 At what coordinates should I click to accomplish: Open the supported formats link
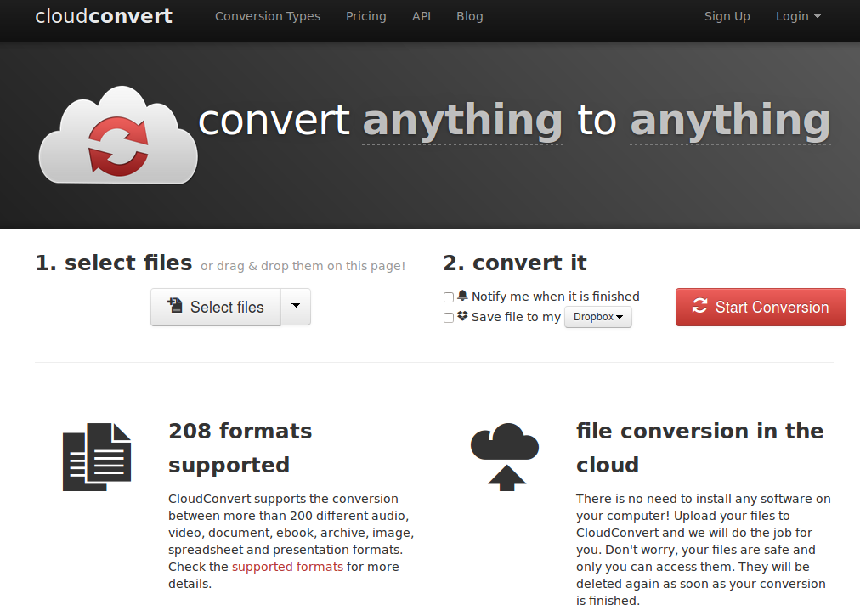pos(287,567)
